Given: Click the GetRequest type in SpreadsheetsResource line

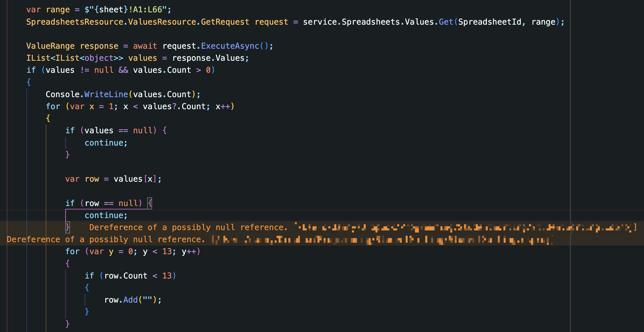Looking at the screenshot, I should [225, 22].
